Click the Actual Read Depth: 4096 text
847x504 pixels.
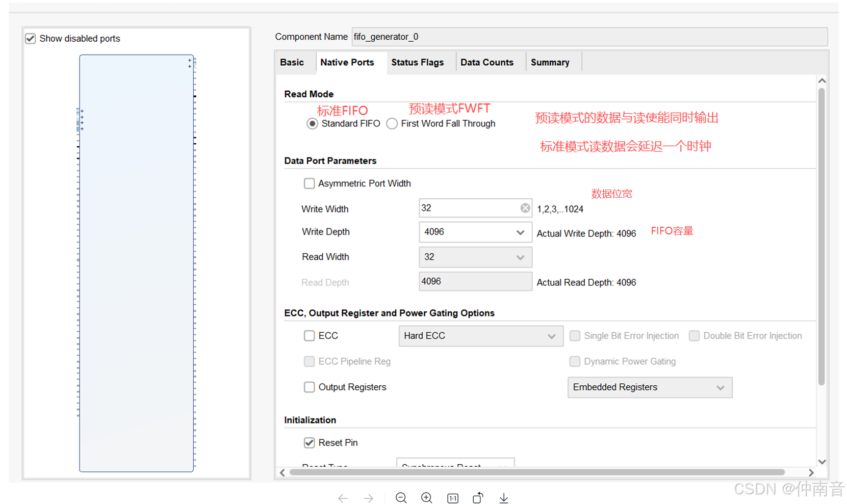pyautogui.click(x=586, y=282)
